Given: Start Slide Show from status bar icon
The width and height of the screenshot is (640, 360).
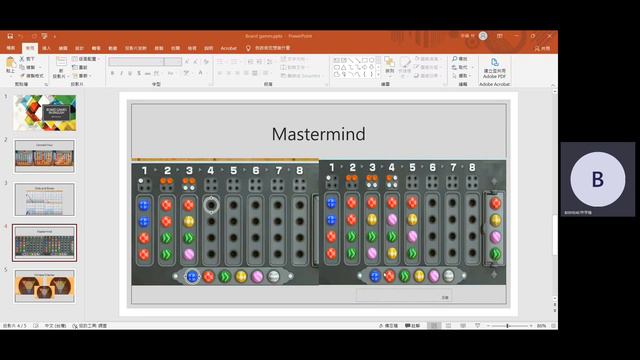Looking at the screenshot, I should pos(478,326).
